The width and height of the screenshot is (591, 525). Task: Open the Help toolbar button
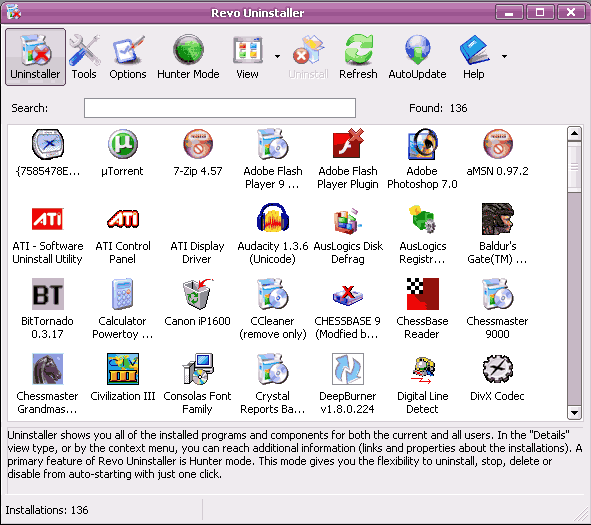(x=474, y=57)
